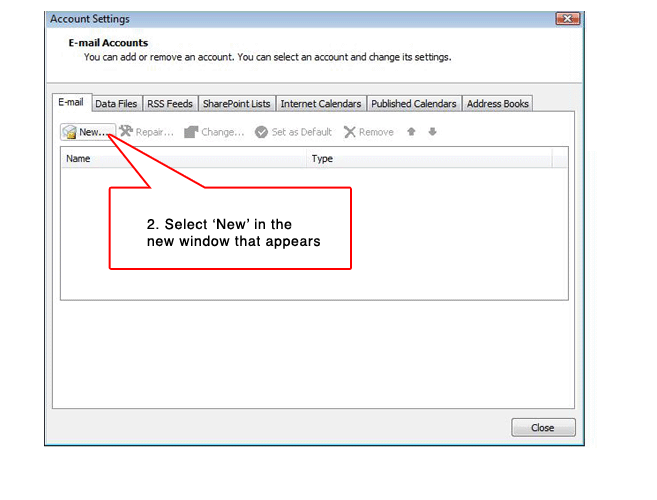
Task: Sort accounts by the Type column header
Action: (x=428, y=158)
